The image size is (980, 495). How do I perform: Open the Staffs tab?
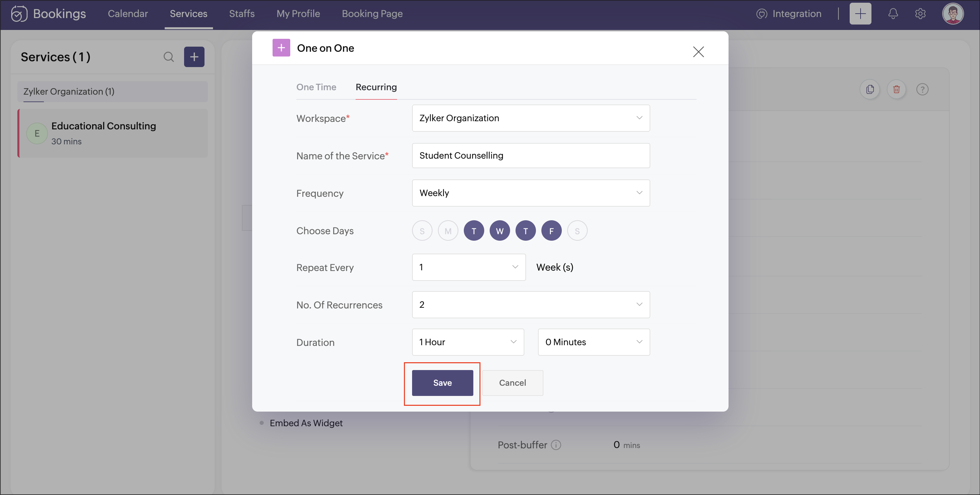242,14
